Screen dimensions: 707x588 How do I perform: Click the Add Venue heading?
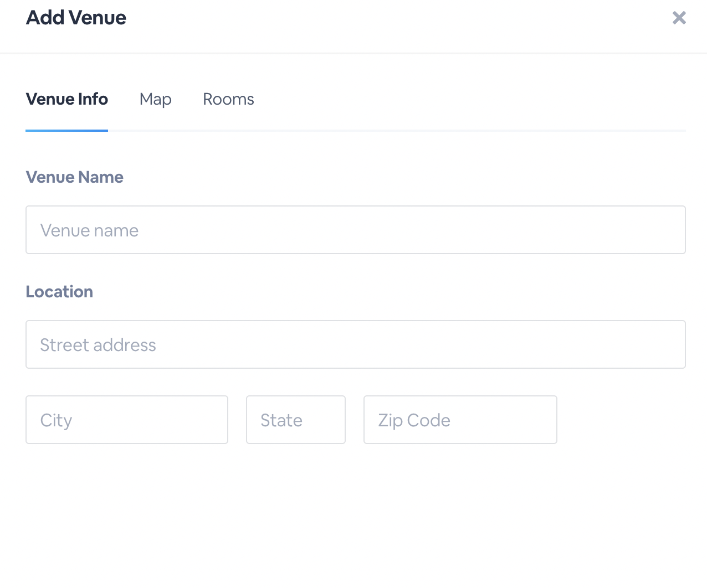click(x=76, y=18)
